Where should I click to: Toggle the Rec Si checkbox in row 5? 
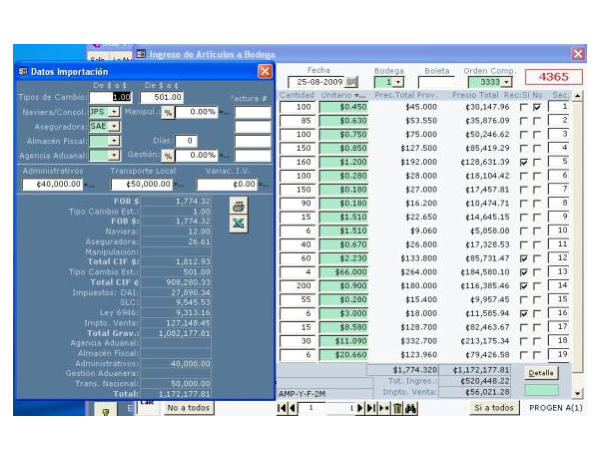pyautogui.click(x=523, y=161)
